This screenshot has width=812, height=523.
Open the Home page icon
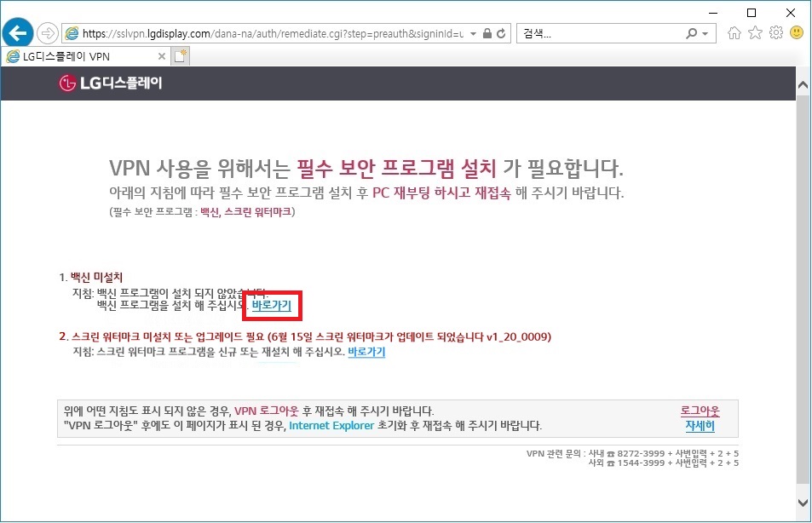[734, 33]
